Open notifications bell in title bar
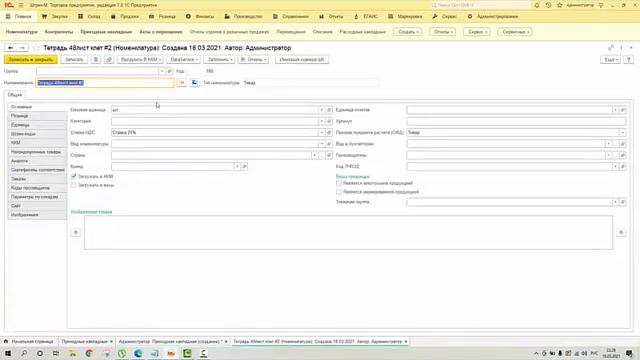 coord(537,5)
